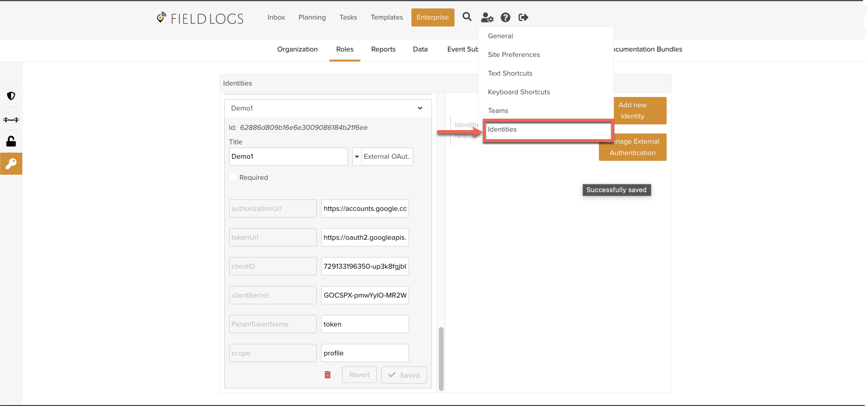Viewport: 868px width, 406px height.
Task: Click the unlocked padlock sidebar icon
Action: tap(11, 141)
